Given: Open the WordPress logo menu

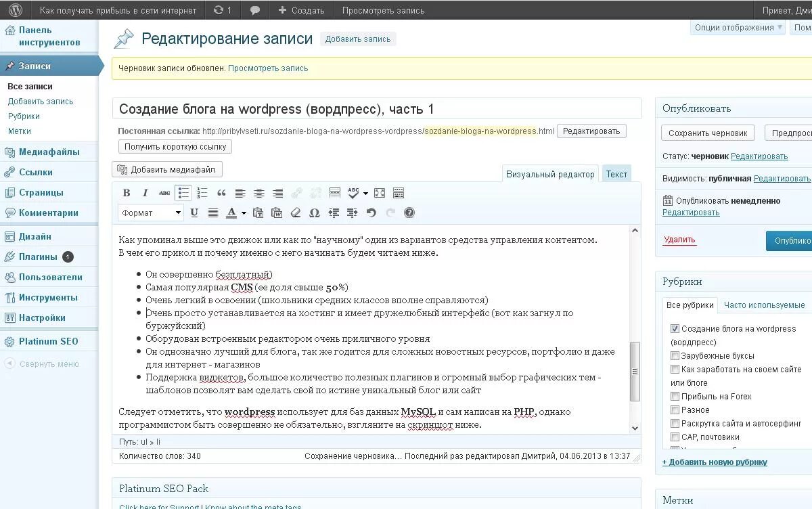Looking at the screenshot, I should 15,10.
